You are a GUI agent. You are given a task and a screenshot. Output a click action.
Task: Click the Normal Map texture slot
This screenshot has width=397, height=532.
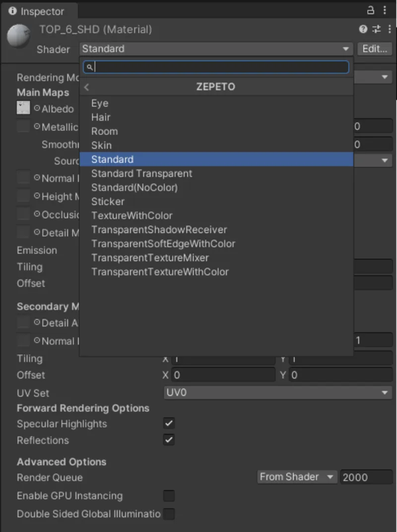[x=23, y=178]
